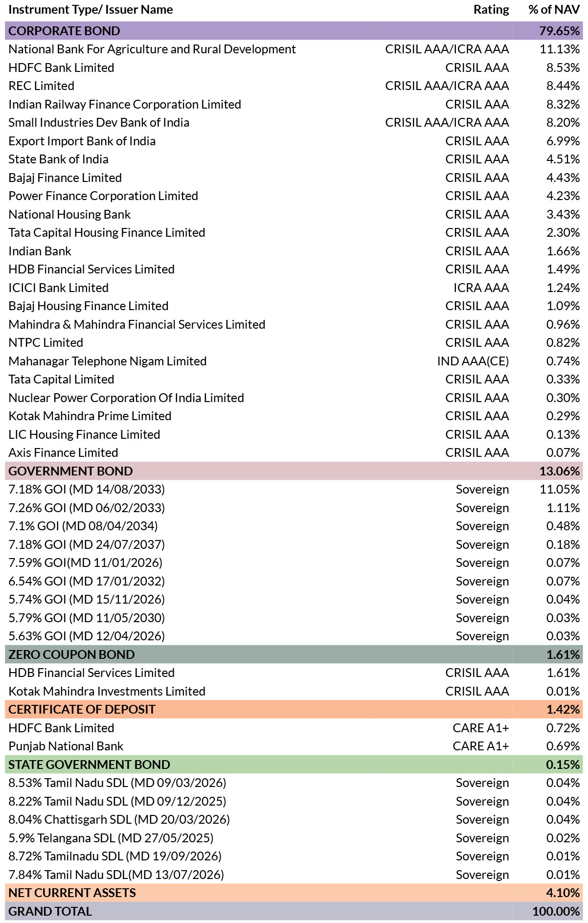Click the Mahanagar Telephone Nigam Limited row
The image size is (588, 923).
(294, 361)
